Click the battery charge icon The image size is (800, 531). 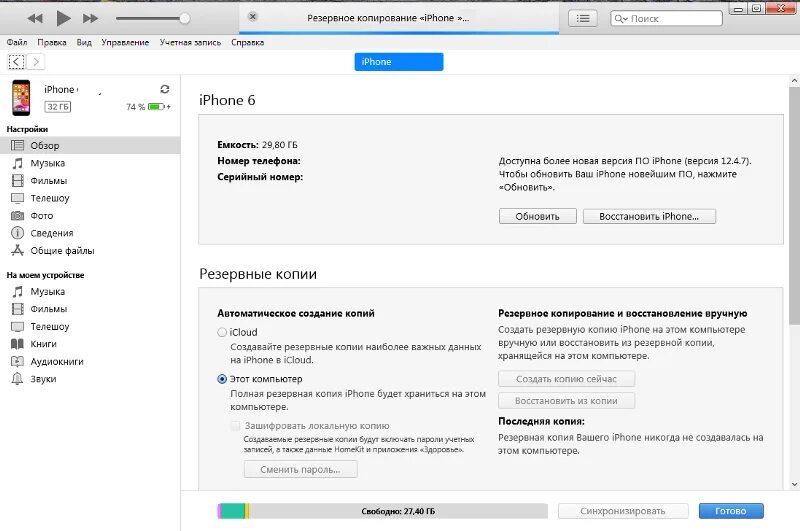click(x=159, y=107)
